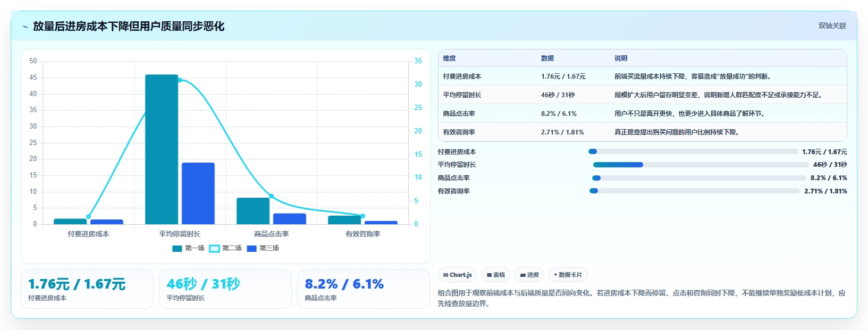The width and height of the screenshot is (868, 330).
Task: Click the teal 第一场 legend swatch
Action: (178, 249)
